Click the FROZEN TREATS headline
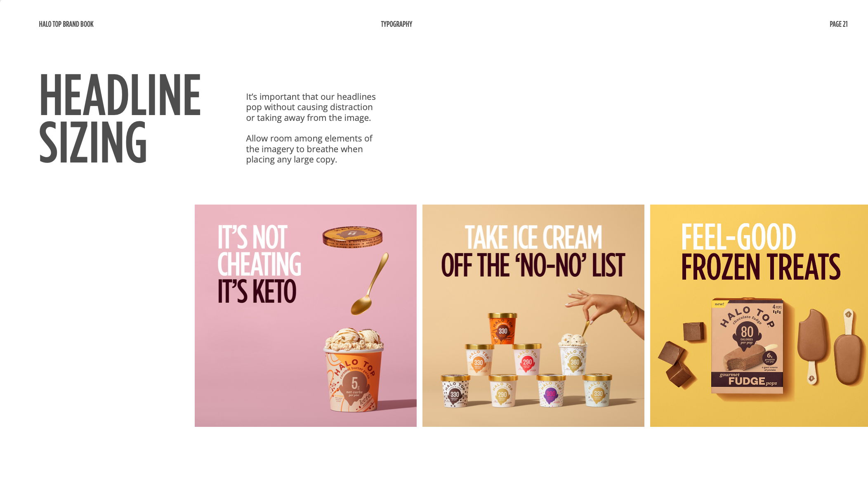The height and width of the screenshot is (485, 868). 761,267
